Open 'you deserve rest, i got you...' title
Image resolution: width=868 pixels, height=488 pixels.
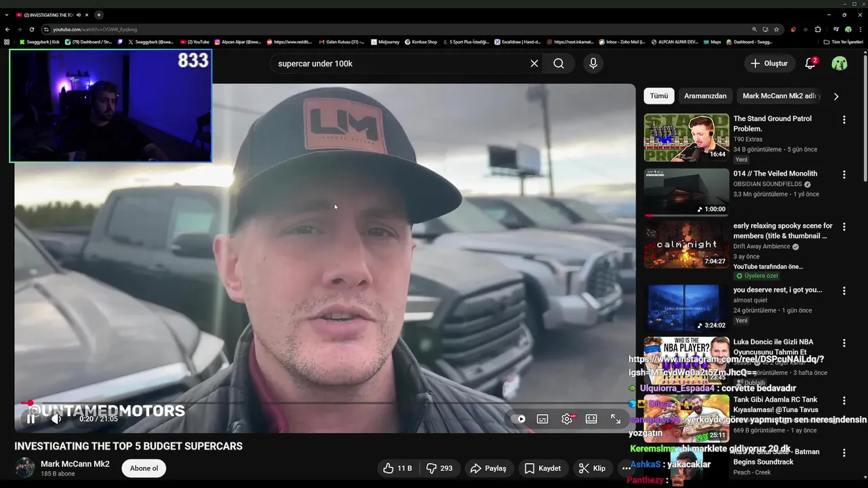[777, 290]
